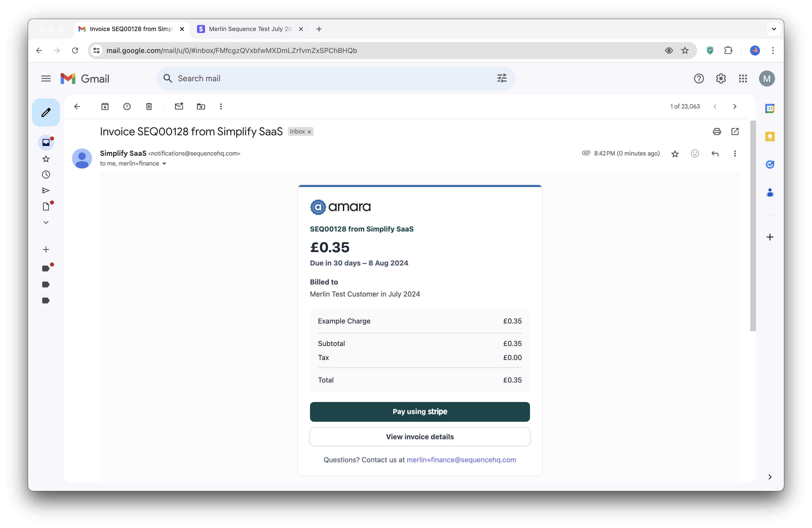Create new label with plus icon
The width and height of the screenshot is (812, 528).
click(46, 250)
